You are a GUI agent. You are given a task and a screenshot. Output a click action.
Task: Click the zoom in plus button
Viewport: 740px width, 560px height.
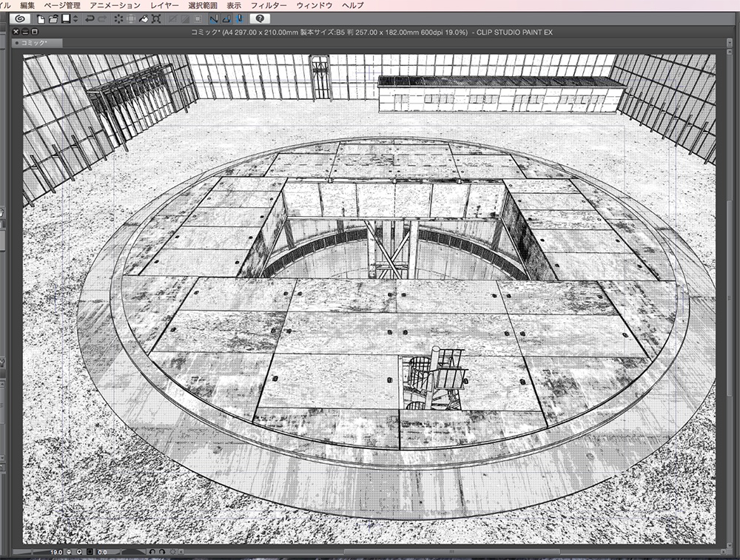point(79,552)
